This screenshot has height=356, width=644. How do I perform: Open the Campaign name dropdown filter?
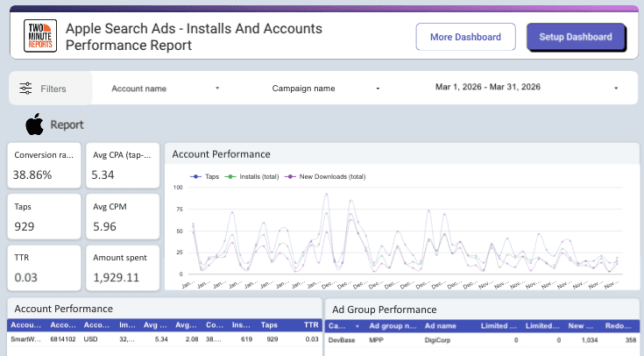pos(325,89)
